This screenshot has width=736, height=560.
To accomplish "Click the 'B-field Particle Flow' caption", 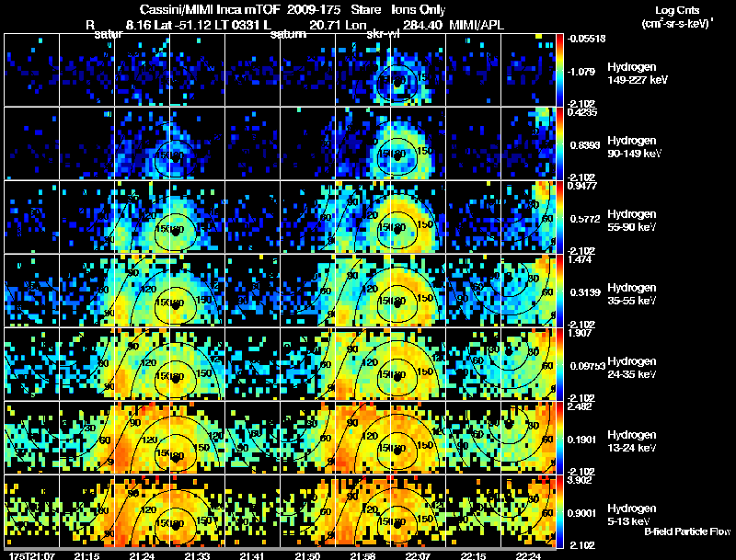I will point(687,531).
